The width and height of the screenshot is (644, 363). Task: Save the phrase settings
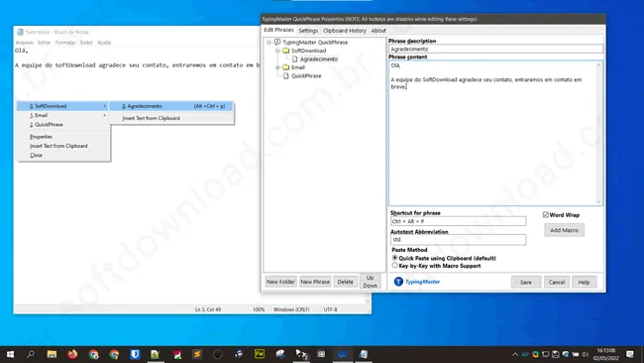pos(526,282)
